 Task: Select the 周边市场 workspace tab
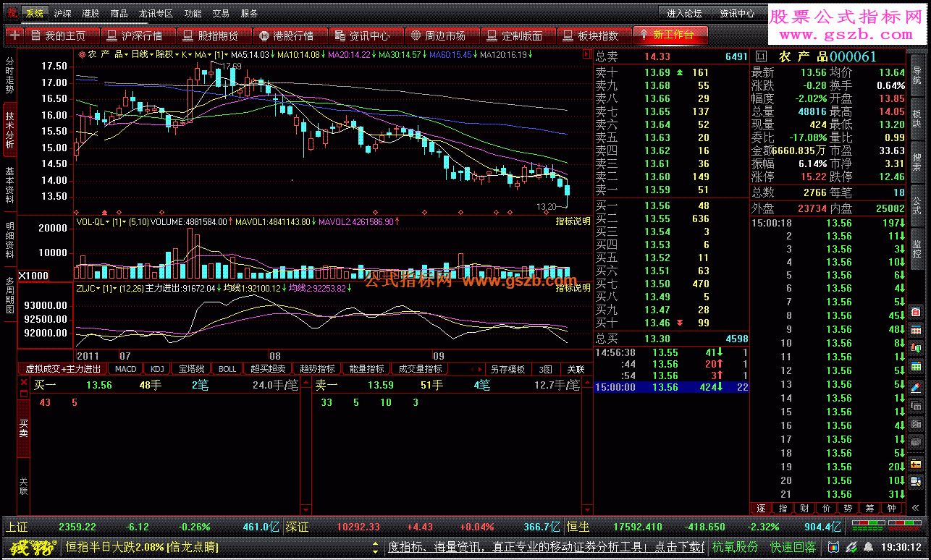[442, 35]
